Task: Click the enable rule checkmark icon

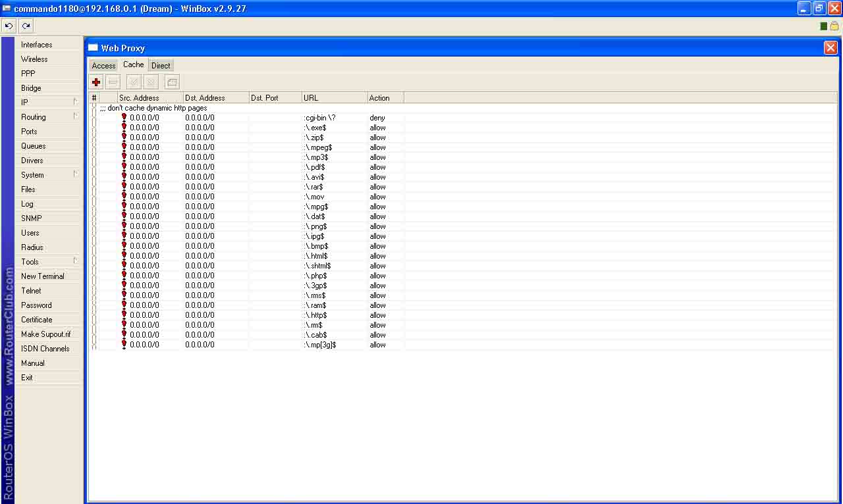Action: (134, 82)
